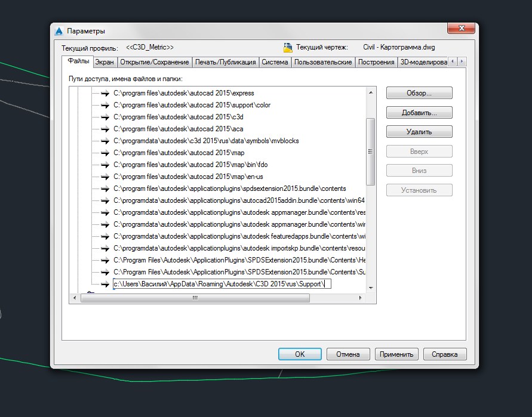This screenshot has width=532, height=417.
Task: Click arrow icon beside autocad 2015\c3d path
Action: 105,117
